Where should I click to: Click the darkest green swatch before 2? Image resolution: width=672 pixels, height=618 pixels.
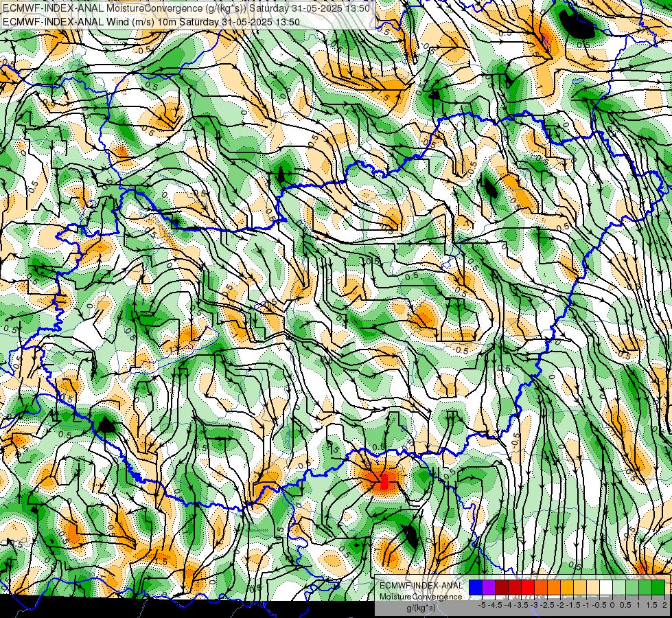coord(658,588)
